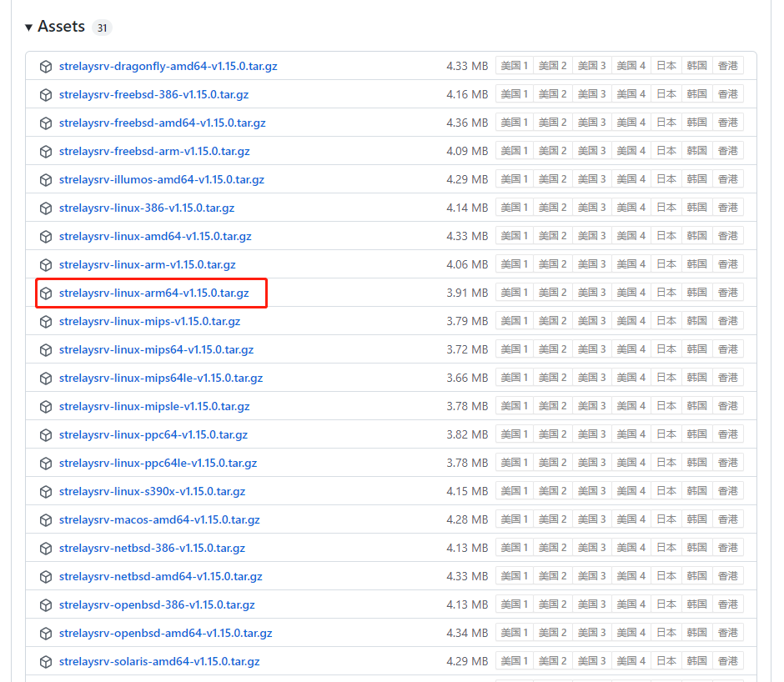The width and height of the screenshot is (784, 682).
Task: Click the Assets count badge 31
Action: click(x=102, y=28)
